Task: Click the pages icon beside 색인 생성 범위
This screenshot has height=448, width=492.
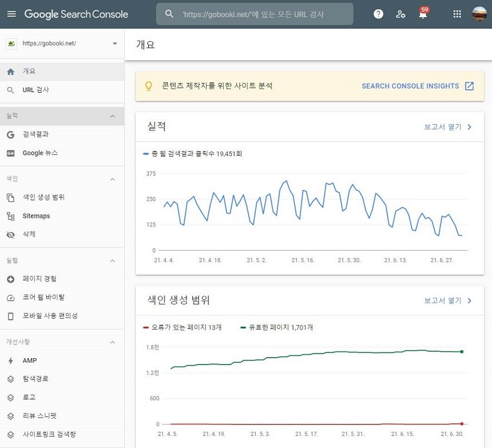Action: [x=11, y=197]
